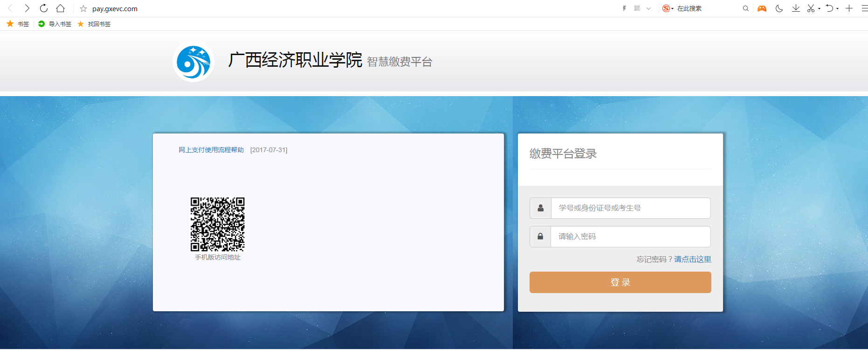Open the 请点击这里 forgot password link
868x350 pixels.
point(692,259)
